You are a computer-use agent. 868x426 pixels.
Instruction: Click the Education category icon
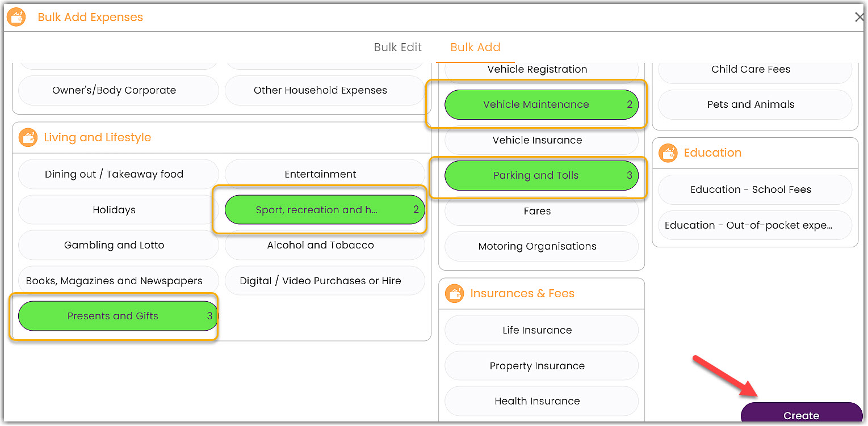(x=668, y=153)
